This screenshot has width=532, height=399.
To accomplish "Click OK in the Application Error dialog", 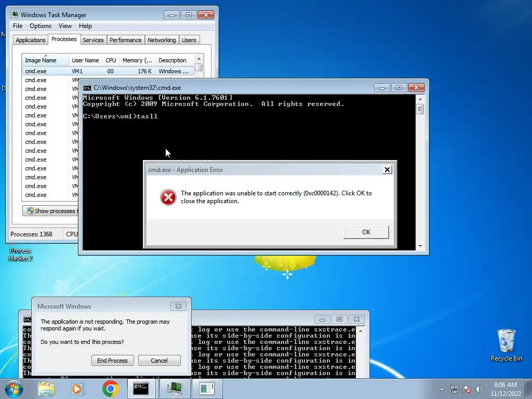I will pos(366,232).
